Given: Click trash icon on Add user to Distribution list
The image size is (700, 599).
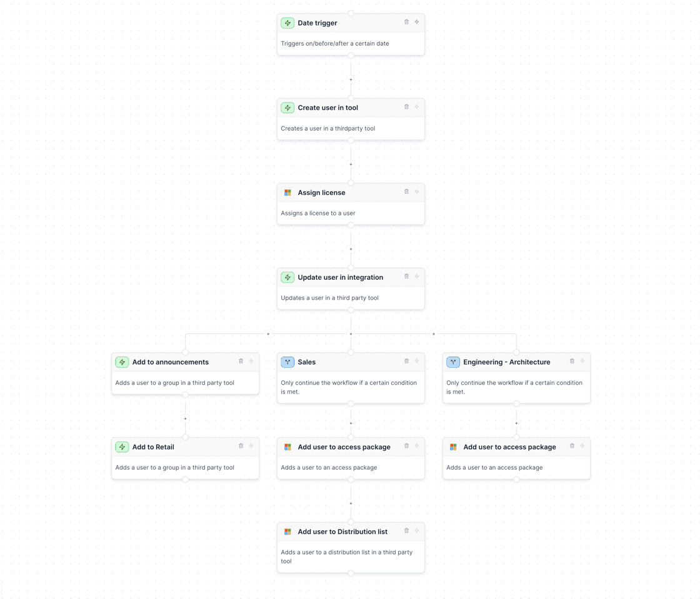Looking at the screenshot, I should click(406, 530).
